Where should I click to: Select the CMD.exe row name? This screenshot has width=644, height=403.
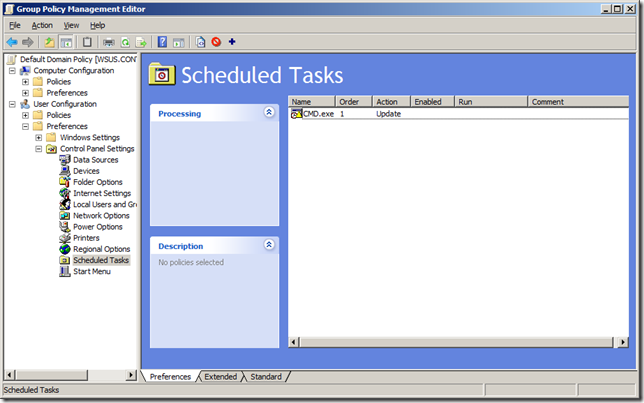coord(318,114)
